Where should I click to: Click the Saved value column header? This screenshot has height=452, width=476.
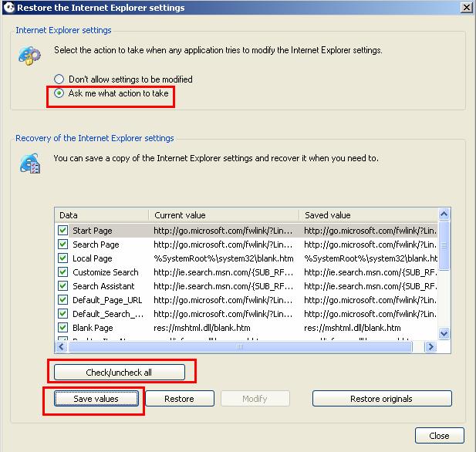click(x=367, y=215)
